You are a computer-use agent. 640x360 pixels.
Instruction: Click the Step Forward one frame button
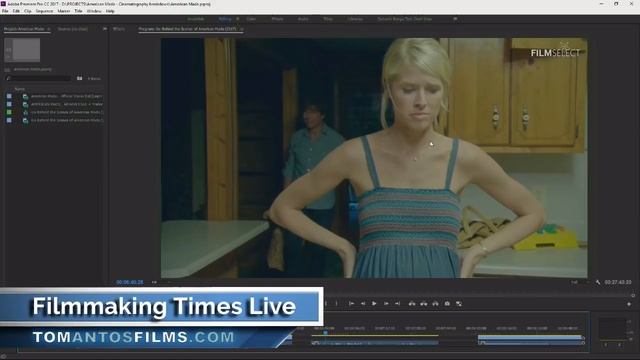(x=386, y=304)
